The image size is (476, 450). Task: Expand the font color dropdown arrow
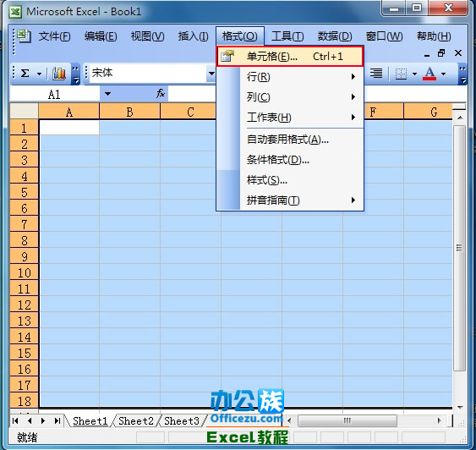point(444,74)
